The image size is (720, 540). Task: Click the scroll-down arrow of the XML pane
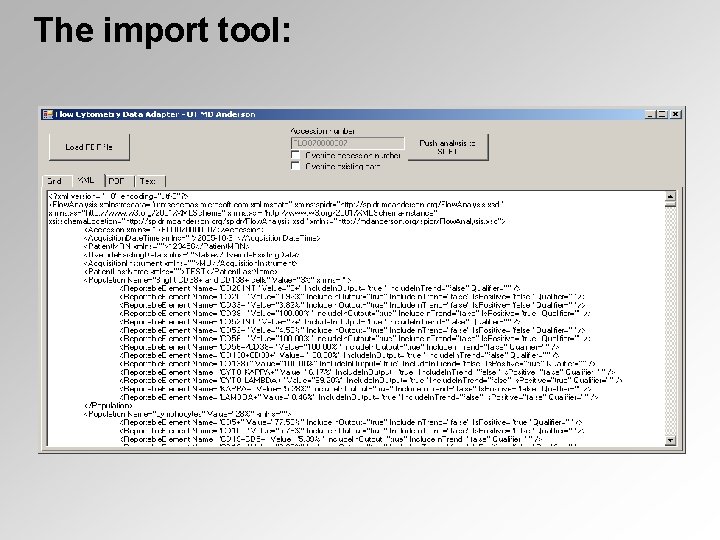pyautogui.click(x=670, y=440)
